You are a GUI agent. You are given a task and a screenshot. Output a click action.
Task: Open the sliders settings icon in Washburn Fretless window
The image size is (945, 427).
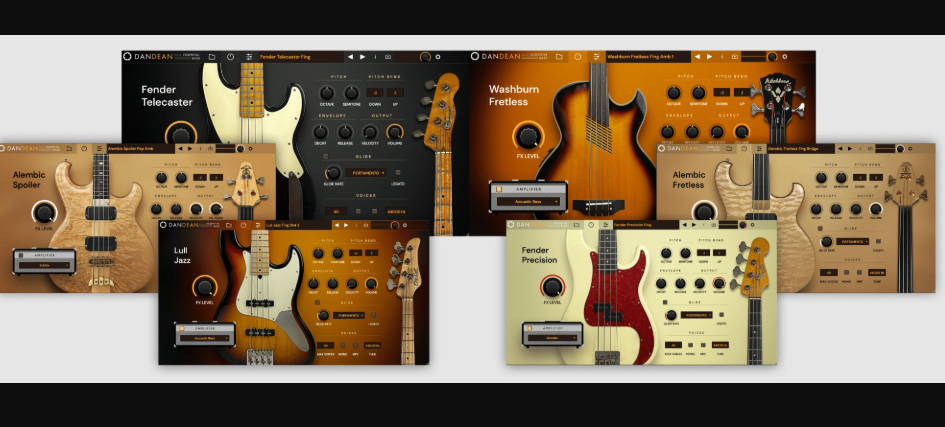click(597, 57)
